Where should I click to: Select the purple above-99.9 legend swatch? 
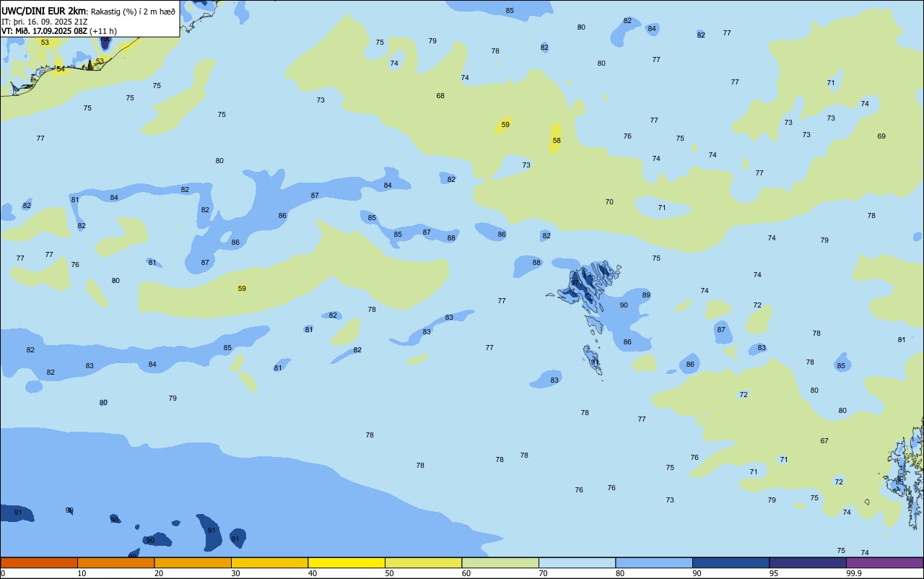pyautogui.click(x=884, y=562)
